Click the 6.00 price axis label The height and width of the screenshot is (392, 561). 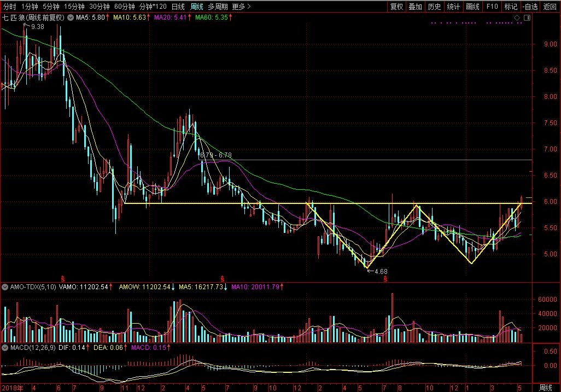click(550, 202)
